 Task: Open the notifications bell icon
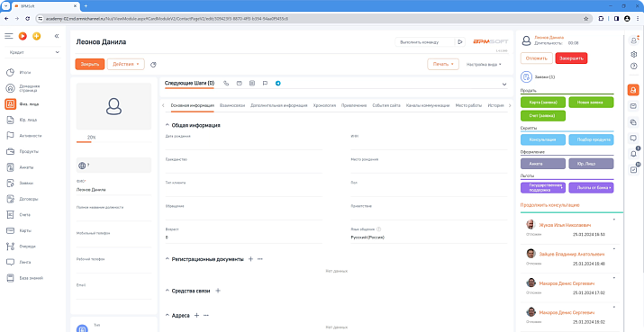(633, 154)
